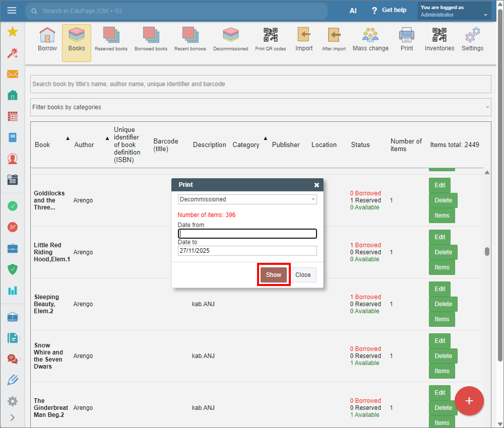Click the star favorites sidebar icon
This screenshot has width=504, height=428.
click(x=13, y=32)
